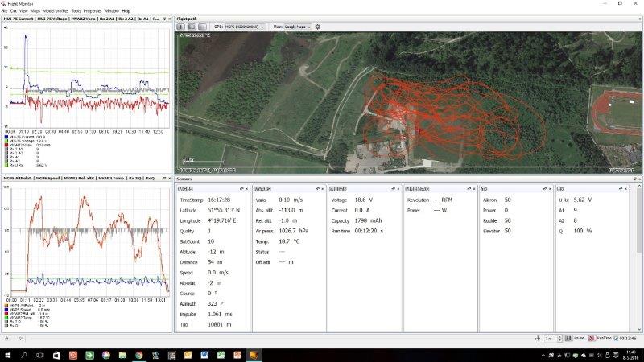Click the fit-to-view map button
The image size is (644, 362).
coord(192,27)
